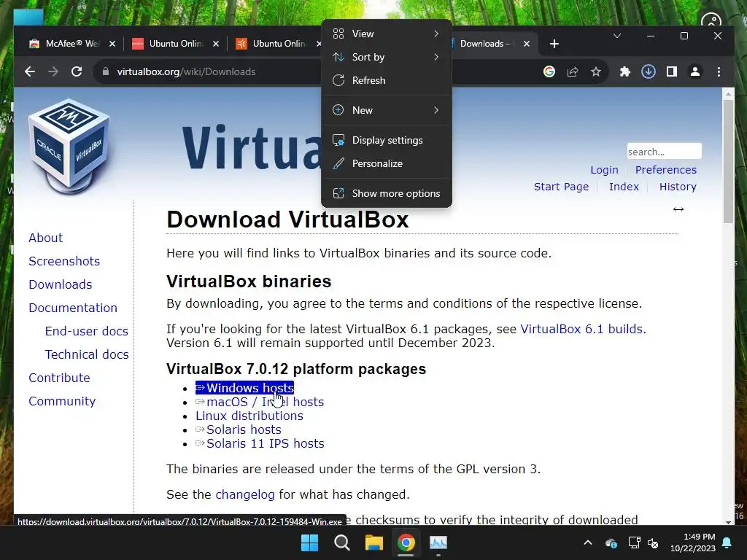The width and height of the screenshot is (747, 560).
Task: Close the first Ubuntu Online tab
Action: 216,44
